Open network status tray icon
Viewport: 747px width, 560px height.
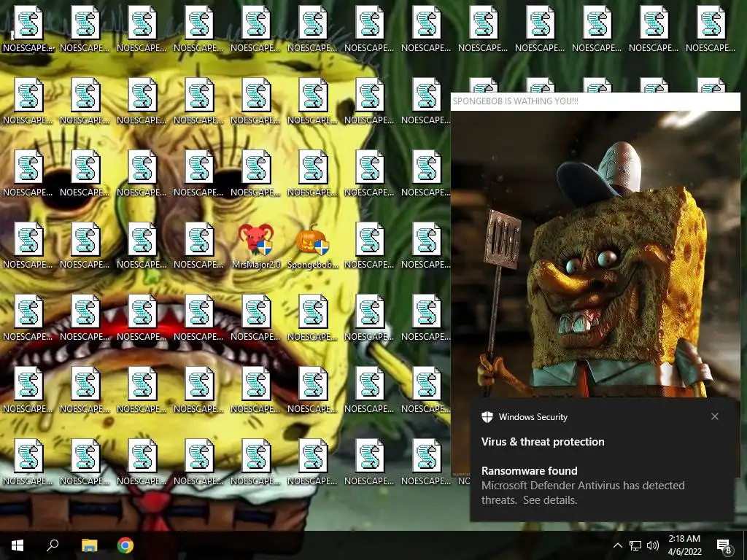(635, 545)
